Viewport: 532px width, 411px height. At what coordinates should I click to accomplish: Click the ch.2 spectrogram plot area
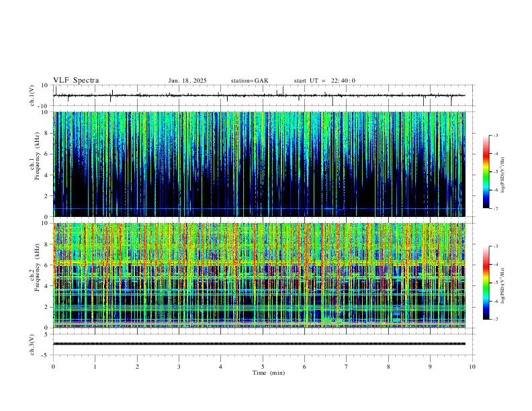click(259, 275)
